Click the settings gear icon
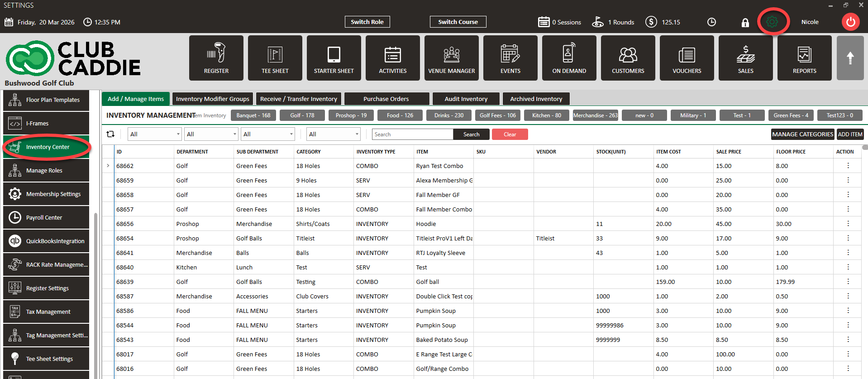The height and width of the screenshot is (379, 868). pyautogui.click(x=773, y=22)
